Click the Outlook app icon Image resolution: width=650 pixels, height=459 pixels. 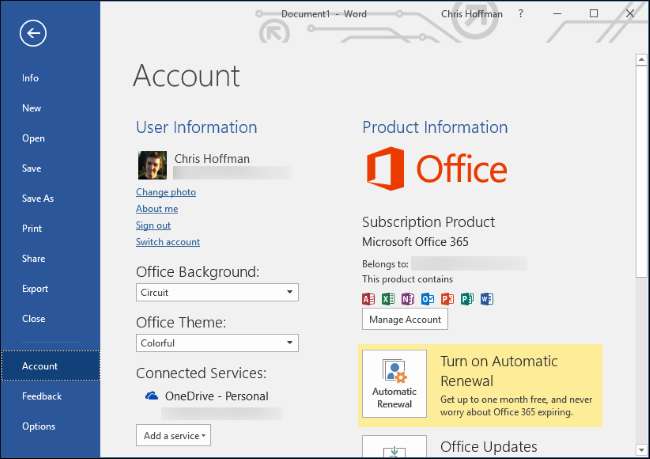428,299
